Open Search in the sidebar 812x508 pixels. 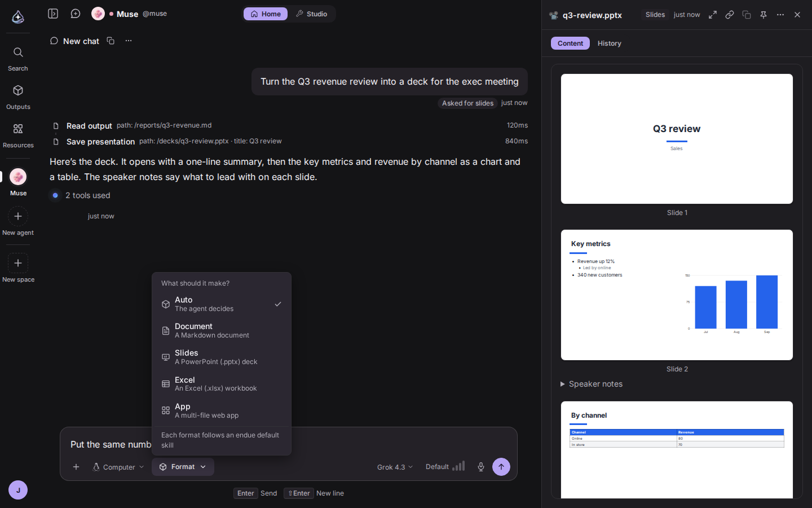(x=18, y=59)
